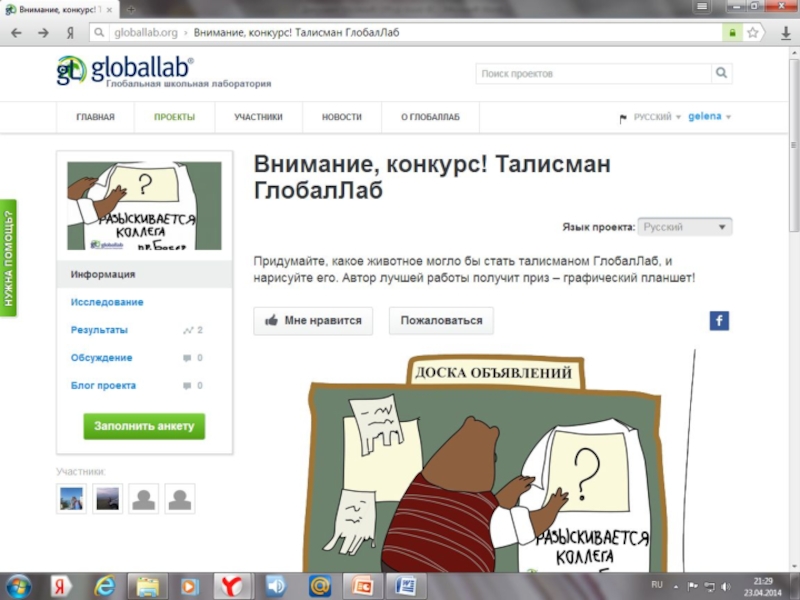
Task: Click the RU keyboard language indicator
Action: coord(657,585)
